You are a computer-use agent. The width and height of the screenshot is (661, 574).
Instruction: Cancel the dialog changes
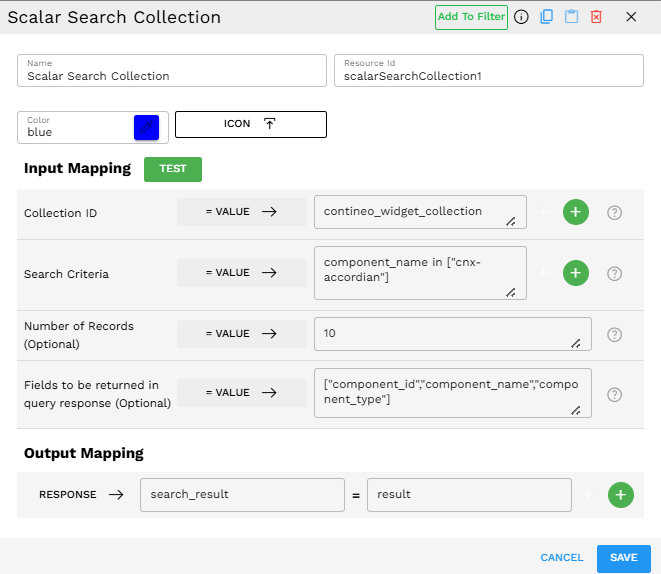tap(561, 558)
